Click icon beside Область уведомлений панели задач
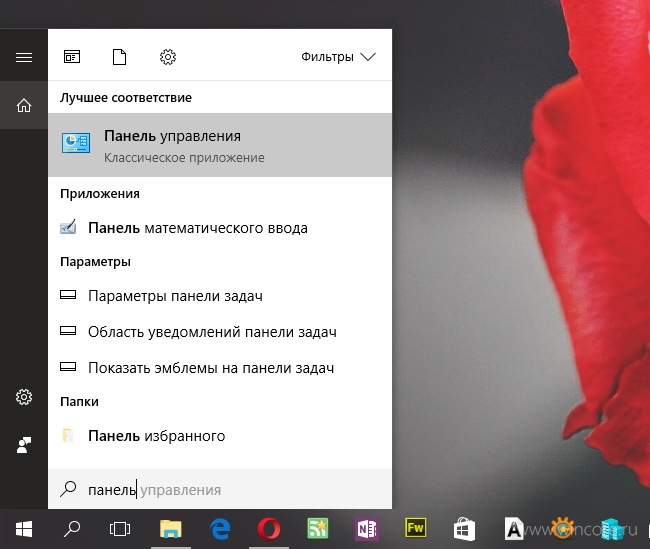The image size is (650, 549). click(x=68, y=331)
